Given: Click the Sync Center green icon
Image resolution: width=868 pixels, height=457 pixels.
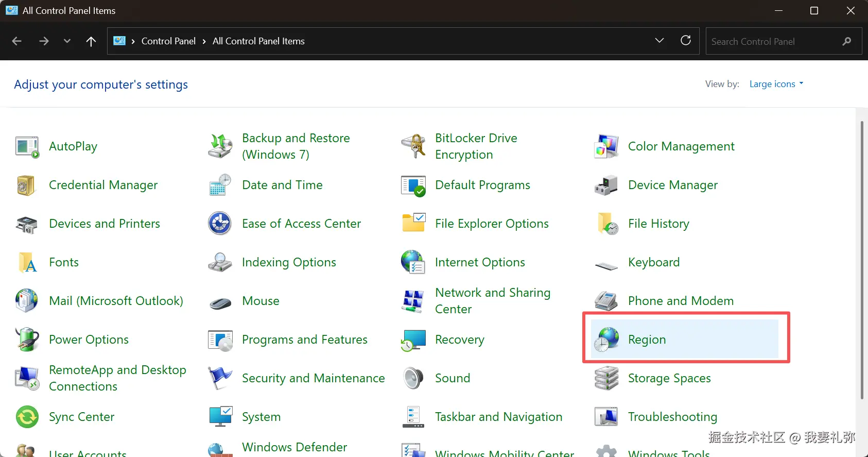Looking at the screenshot, I should tap(27, 417).
